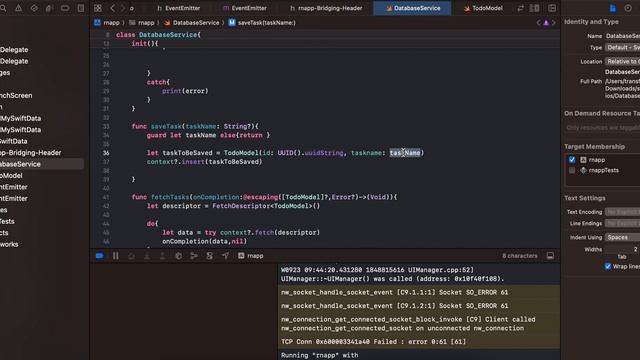The image size is (640, 360).
Task: Click the Step Out debug icon
Action: 162,256
